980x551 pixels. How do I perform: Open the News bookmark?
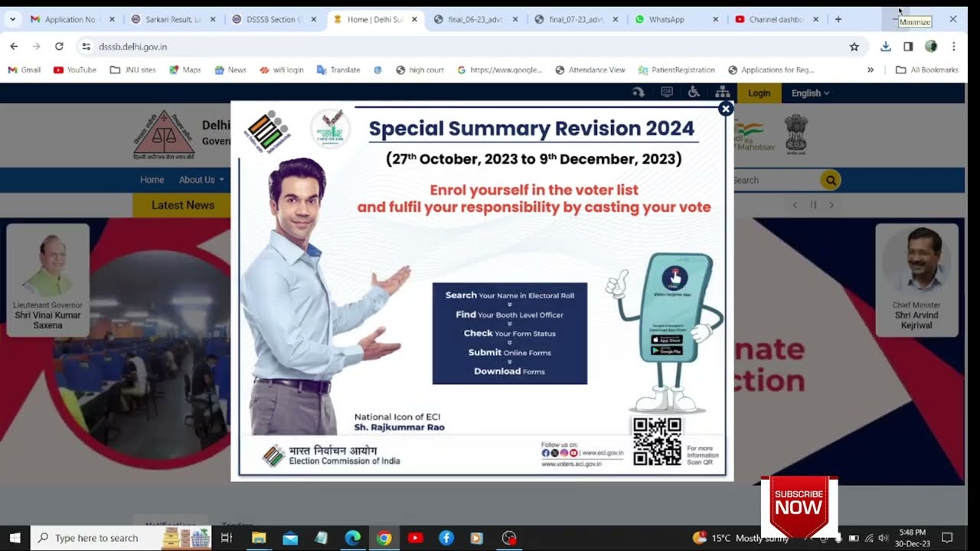(230, 70)
